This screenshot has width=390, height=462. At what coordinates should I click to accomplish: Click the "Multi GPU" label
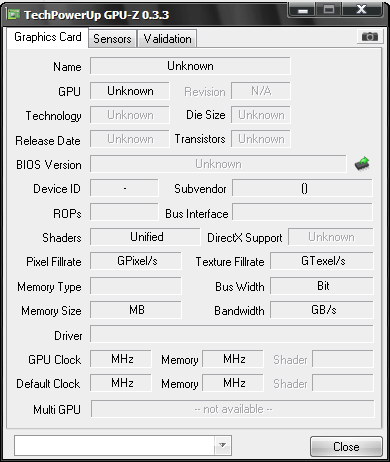[x=57, y=409]
